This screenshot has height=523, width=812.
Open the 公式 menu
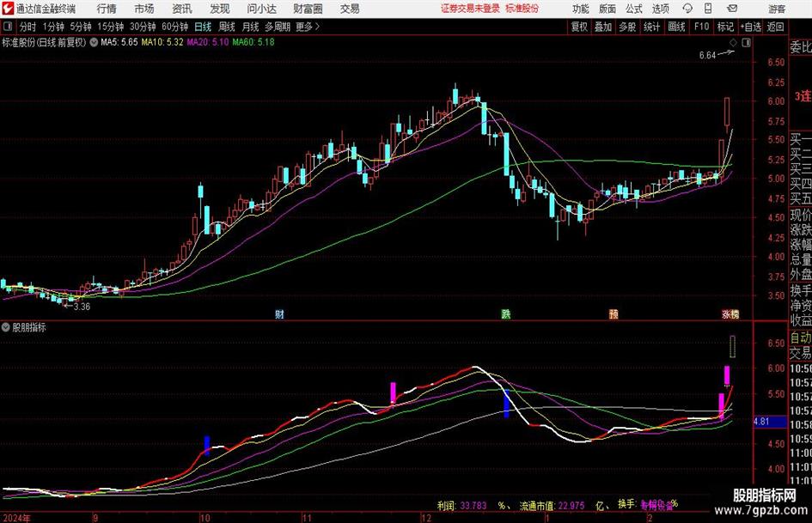pos(634,9)
